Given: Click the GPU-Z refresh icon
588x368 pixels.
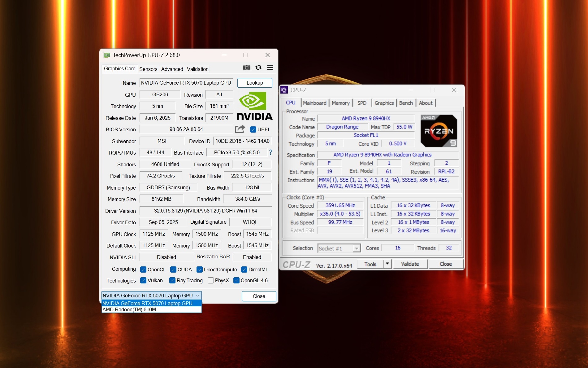Looking at the screenshot, I should (258, 68).
